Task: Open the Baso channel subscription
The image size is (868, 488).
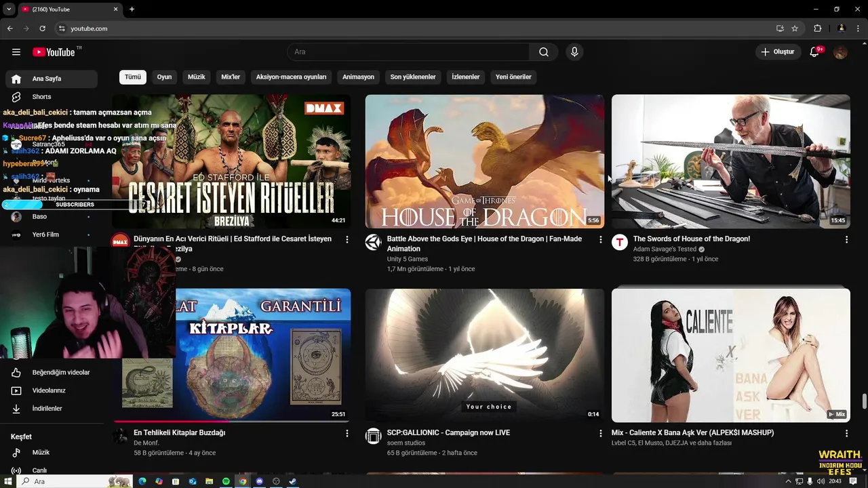Action: pyautogui.click(x=52, y=217)
